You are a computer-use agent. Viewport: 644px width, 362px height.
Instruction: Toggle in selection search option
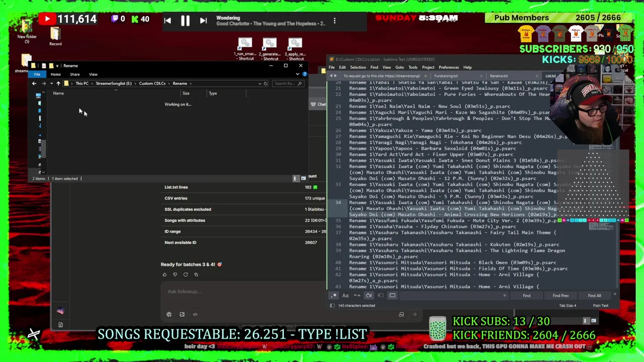380,296
